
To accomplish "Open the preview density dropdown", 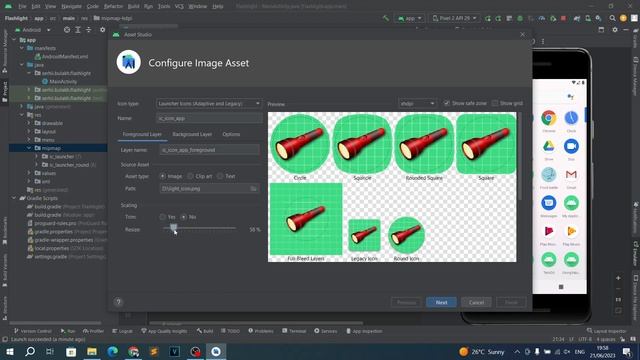I will click(x=417, y=104).
